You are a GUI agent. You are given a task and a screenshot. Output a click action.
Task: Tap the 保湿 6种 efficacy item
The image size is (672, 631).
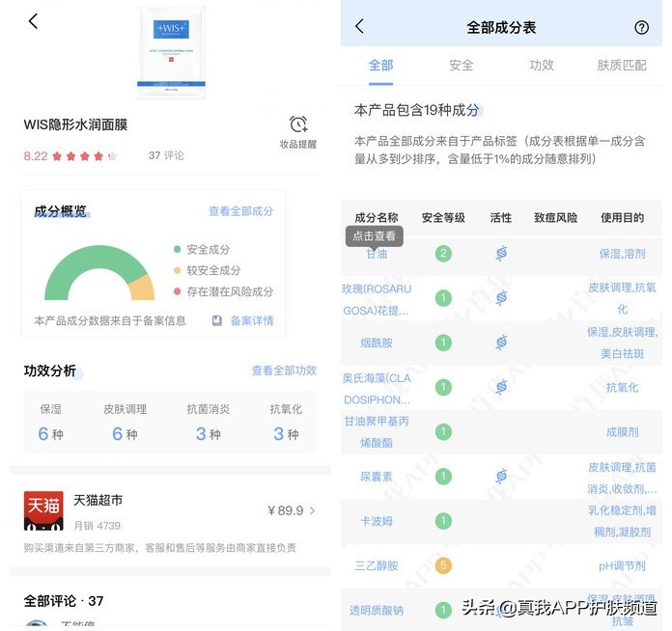[50, 422]
